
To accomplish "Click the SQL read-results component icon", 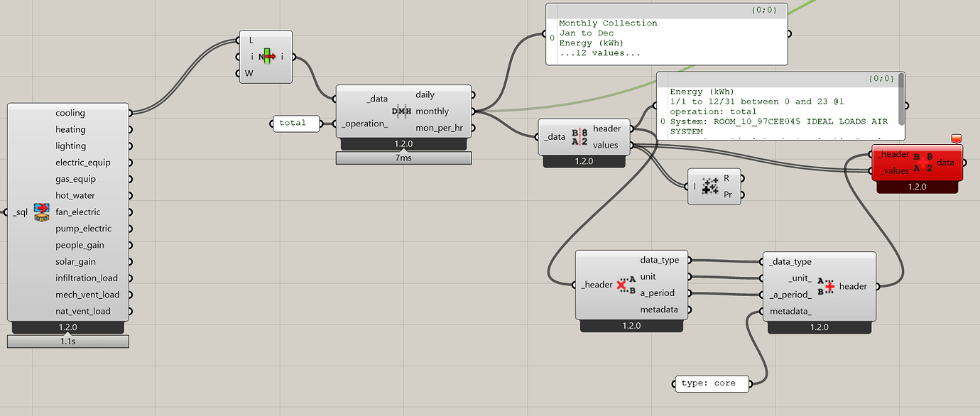I will (41, 212).
